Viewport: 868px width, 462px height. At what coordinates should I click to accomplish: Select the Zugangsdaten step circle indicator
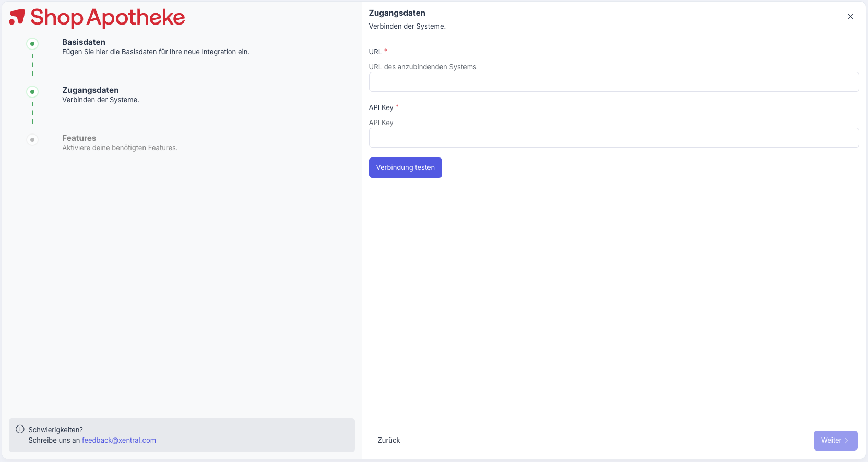pyautogui.click(x=32, y=92)
